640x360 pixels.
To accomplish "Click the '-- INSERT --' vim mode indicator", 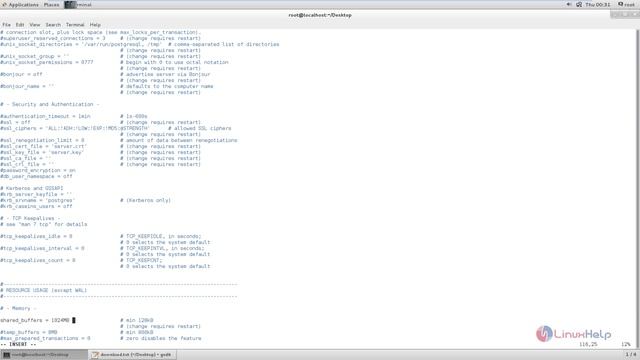I will (18, 344).
